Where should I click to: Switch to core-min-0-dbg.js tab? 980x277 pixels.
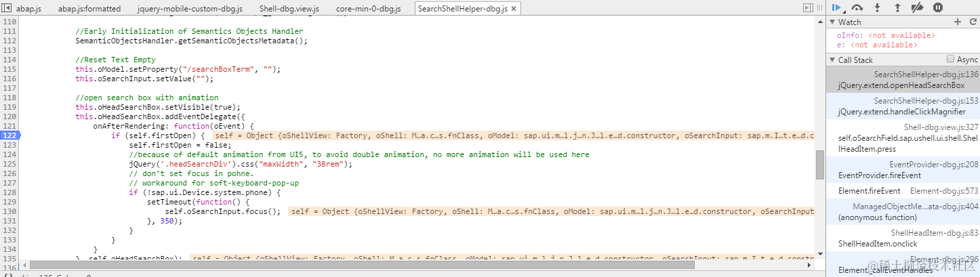[368, 9]
